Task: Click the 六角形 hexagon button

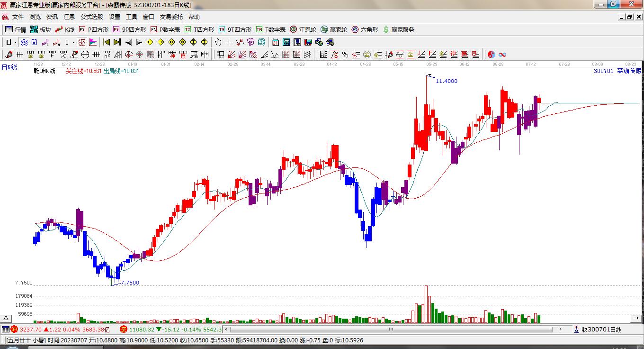Action: coord(365,29)
